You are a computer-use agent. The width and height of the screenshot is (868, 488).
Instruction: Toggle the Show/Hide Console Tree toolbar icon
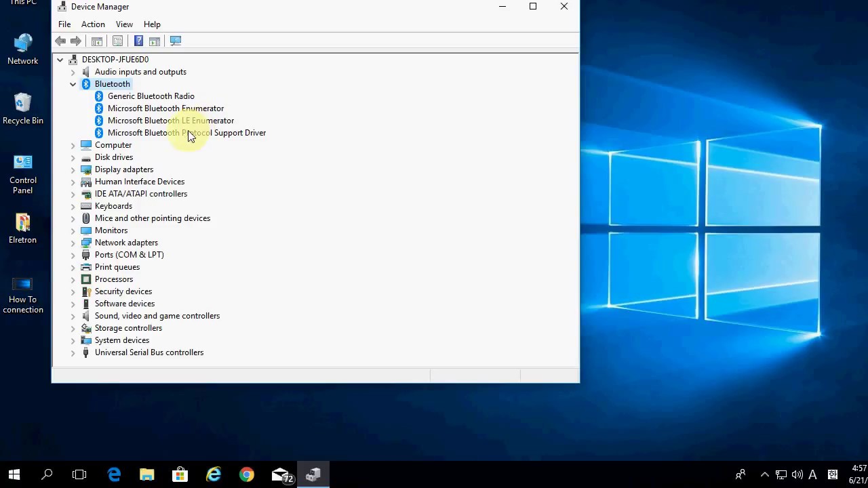tap(97, 41)
